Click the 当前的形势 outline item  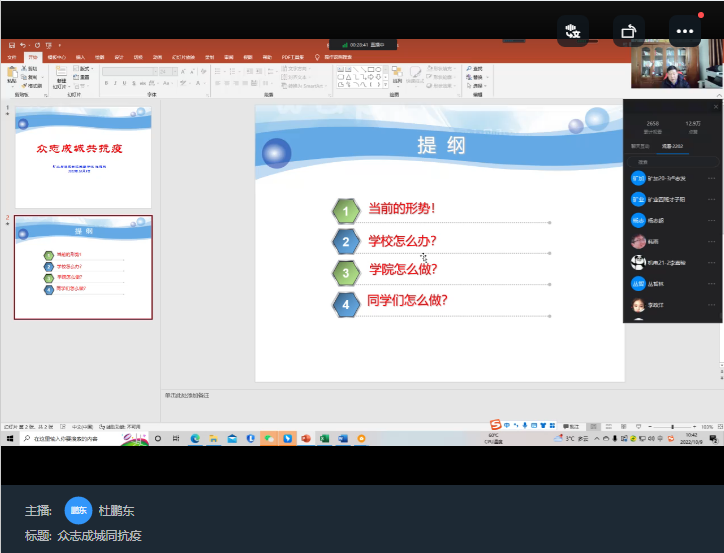click(x=401, y=209)
